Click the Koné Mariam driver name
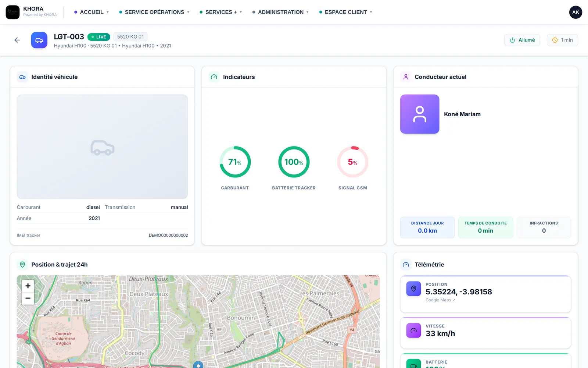This screenshot has height=368, width=588. point(462,114)
